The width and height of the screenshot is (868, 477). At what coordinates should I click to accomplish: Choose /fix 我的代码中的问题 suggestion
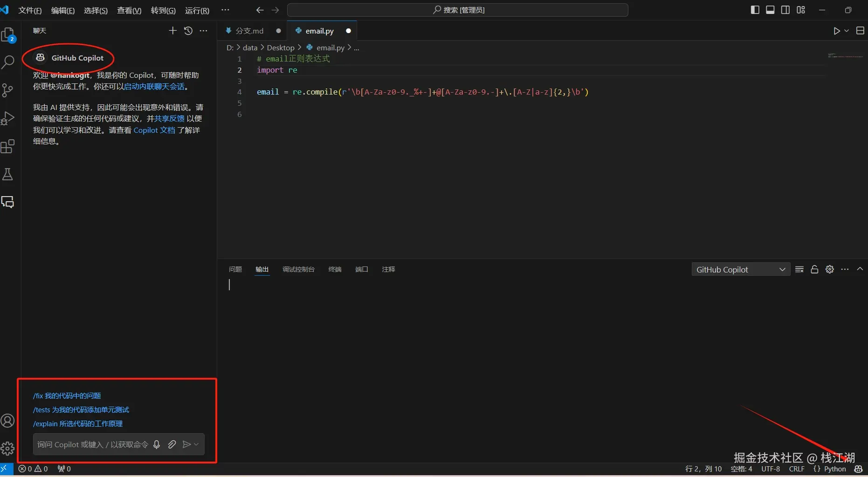coord(67,395)
